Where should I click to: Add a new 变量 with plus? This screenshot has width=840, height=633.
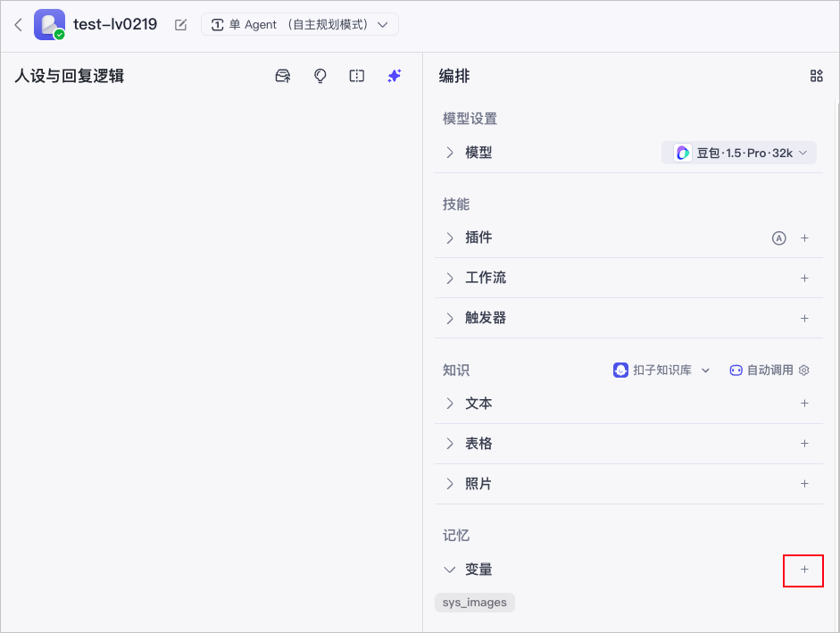pos(804,570)
